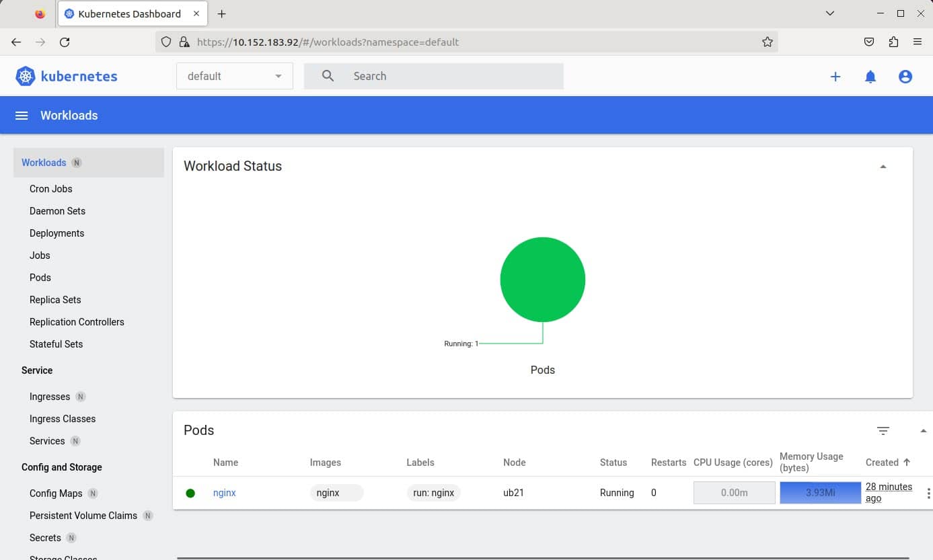Open Workloads in the sidebar
The image size is (933, 560).
pyautogui.click(x=89, y=163)
